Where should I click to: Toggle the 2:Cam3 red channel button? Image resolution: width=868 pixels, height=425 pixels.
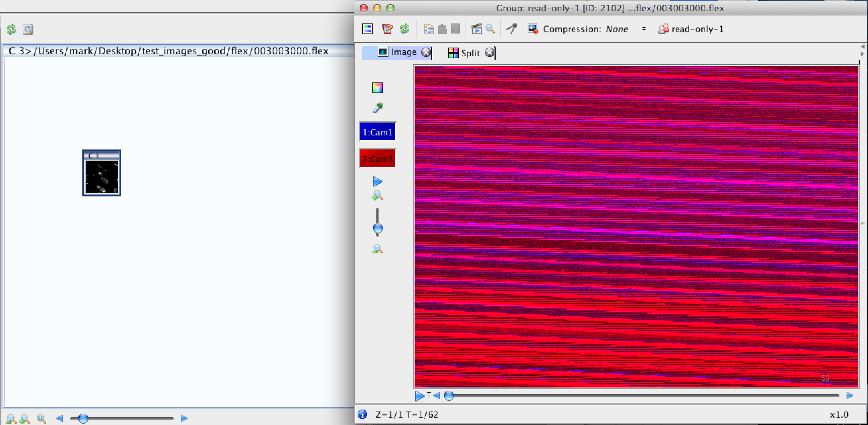click(377, 159)
